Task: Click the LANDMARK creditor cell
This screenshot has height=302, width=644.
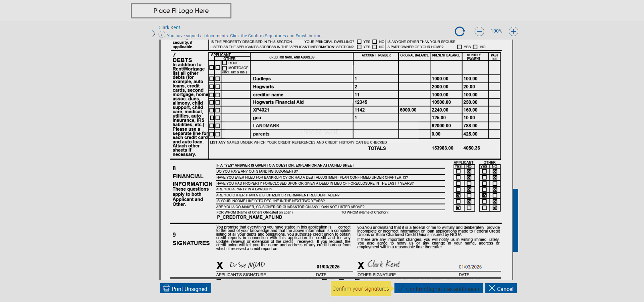Action: point(302,126)
